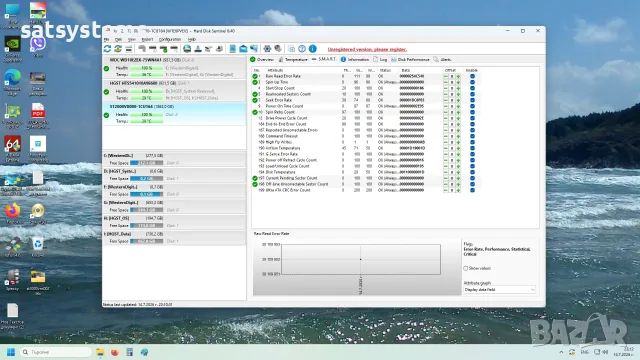Show hidden icons chevron in system tray
The height and width of the screenshot is (360, 640).
(x=561, y=352)
